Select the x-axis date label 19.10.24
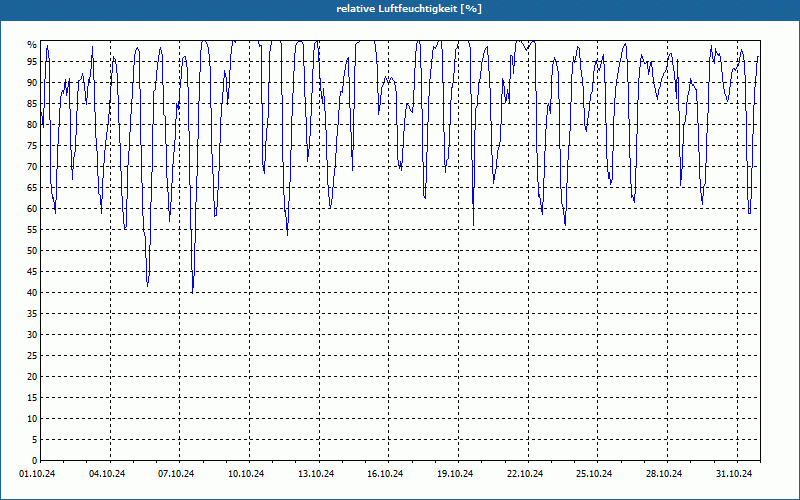 [x=455, y=474]
